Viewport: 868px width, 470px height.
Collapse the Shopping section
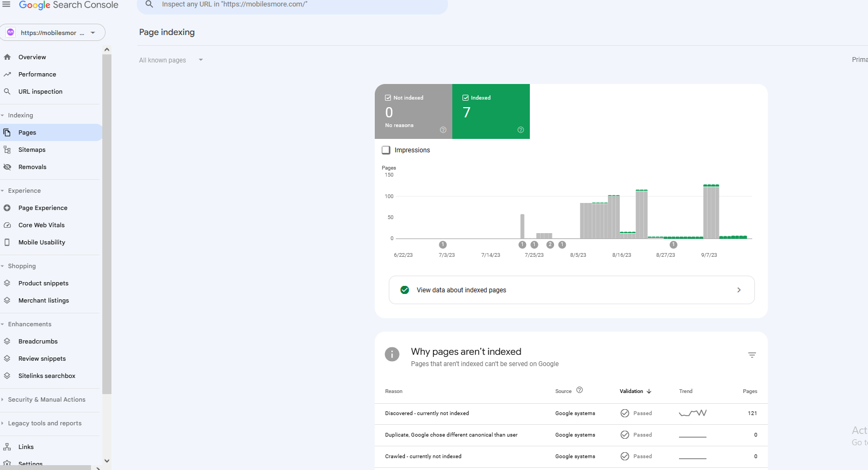pyautogui.click(x=3, y=266)
